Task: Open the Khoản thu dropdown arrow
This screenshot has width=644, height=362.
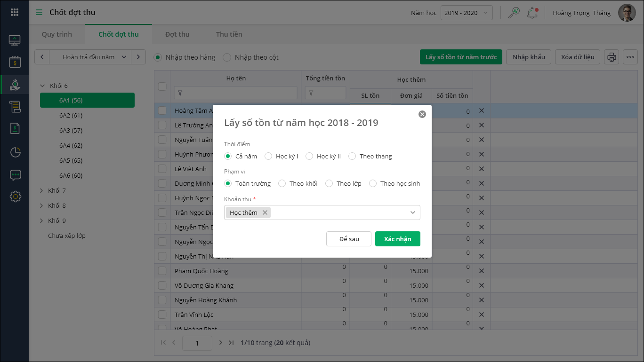Action: click(413, 212)
